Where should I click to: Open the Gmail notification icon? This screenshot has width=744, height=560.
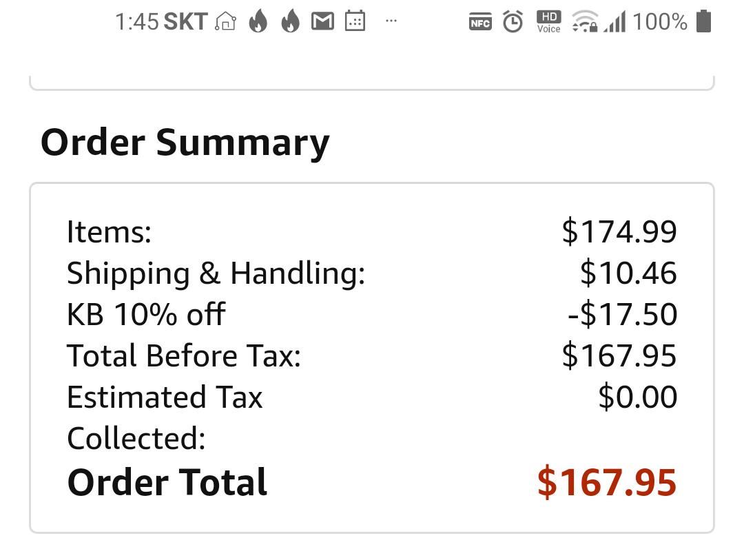tap(322, 22)
